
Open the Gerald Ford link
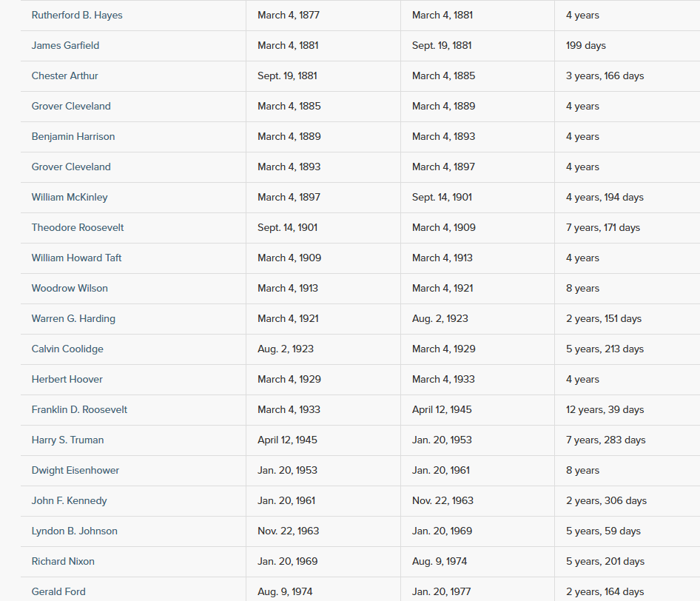[x=58, y=591]
